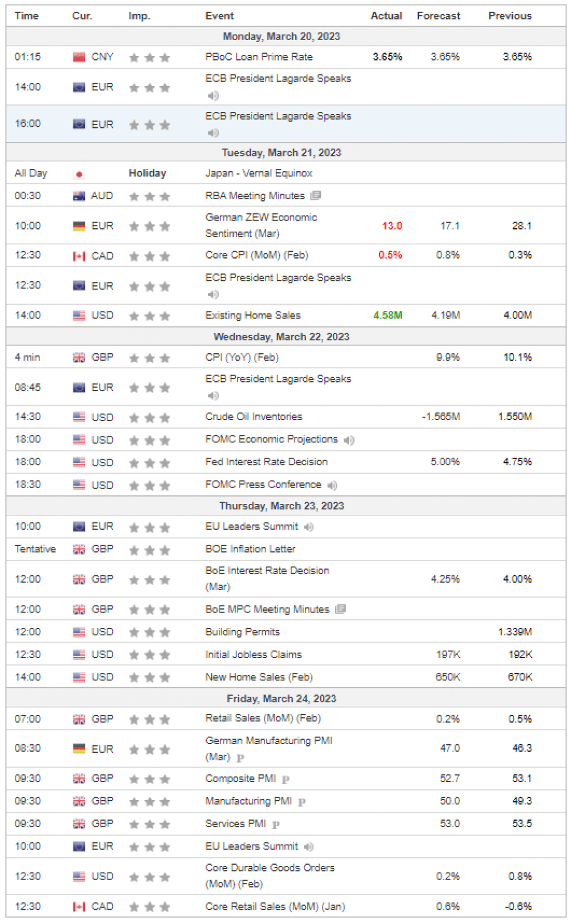Click the Event column header
The width and height of the screenshot is (571, 924).
(x=220, y=16)
